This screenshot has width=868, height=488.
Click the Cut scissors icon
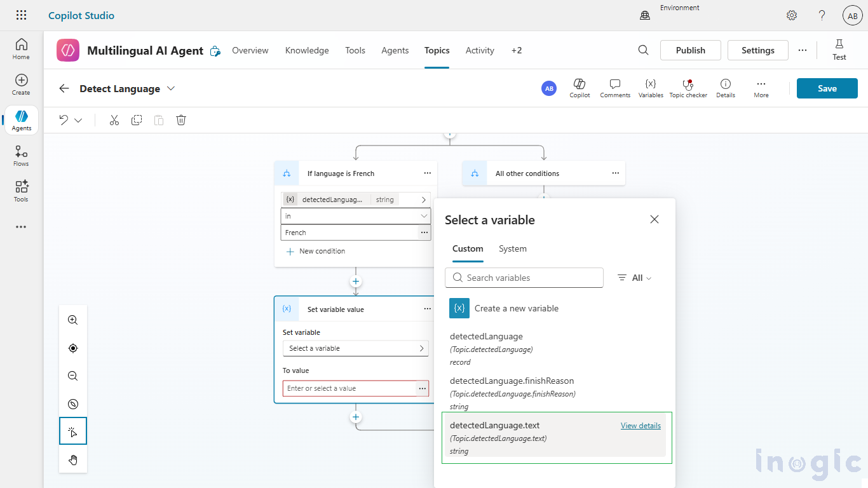(114, 120)
